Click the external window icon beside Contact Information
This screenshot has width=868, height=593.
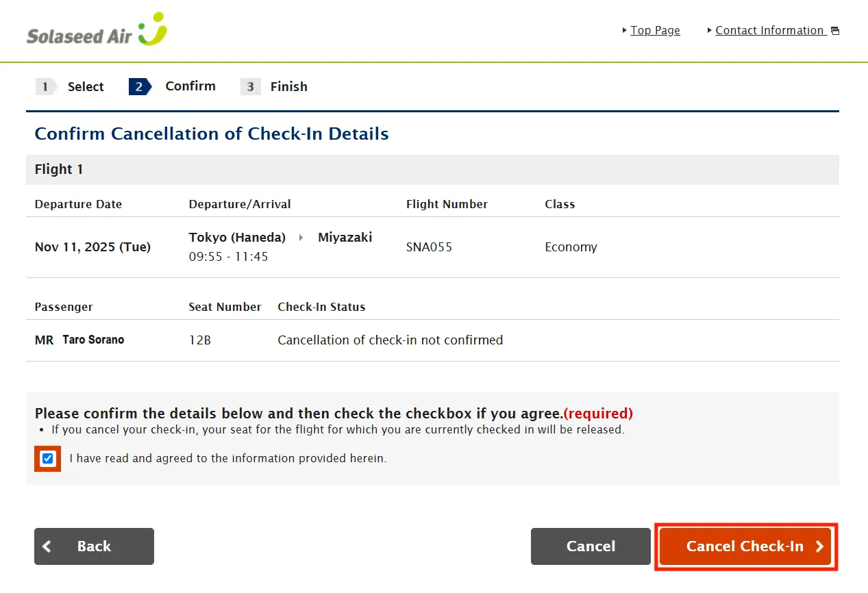point(835,31)
